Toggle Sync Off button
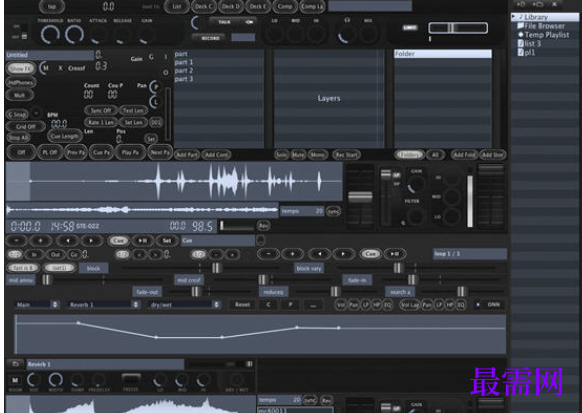Viewport: 582px width, 413px height. 101,110
